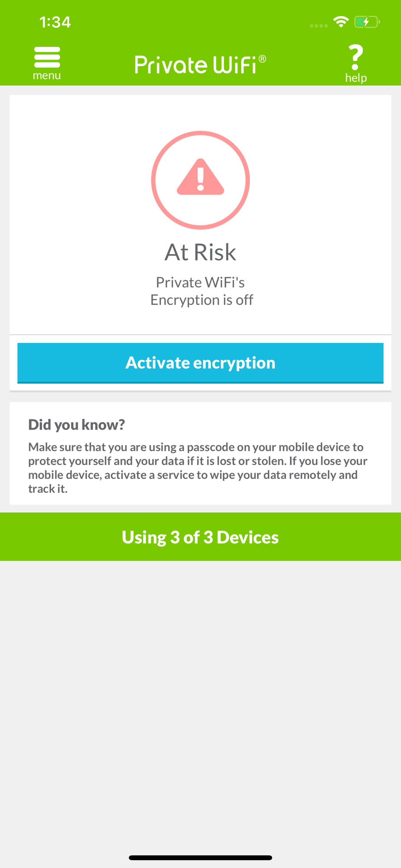Tap the help question mark icon
401x868 pixels.
[355, 57]
